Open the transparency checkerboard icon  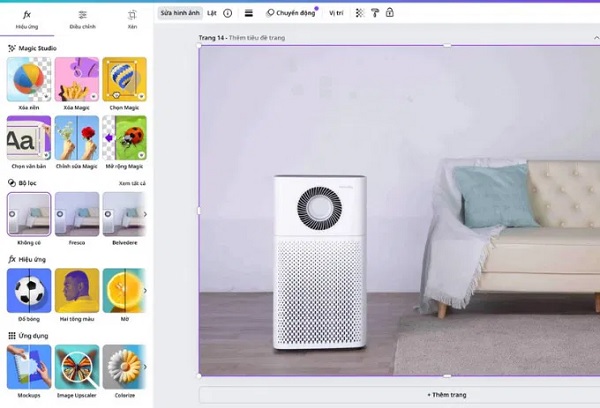pos(361,13)
